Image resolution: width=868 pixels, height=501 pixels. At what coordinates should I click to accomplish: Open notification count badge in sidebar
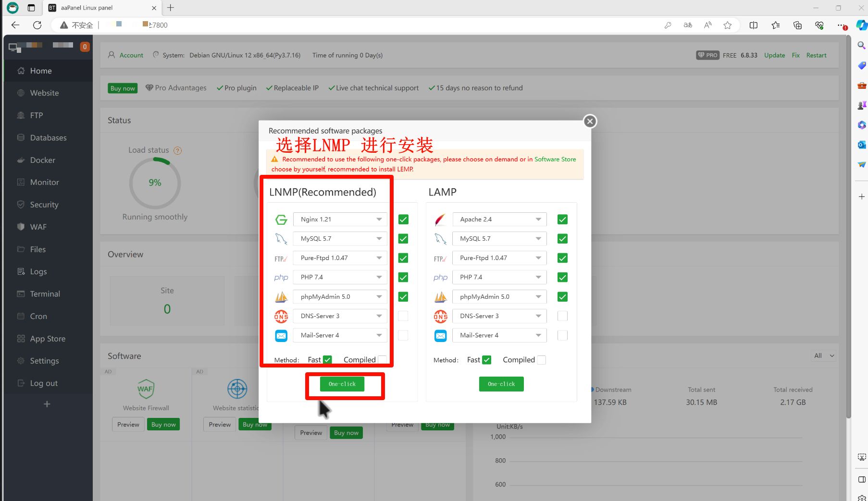point(85,47)
